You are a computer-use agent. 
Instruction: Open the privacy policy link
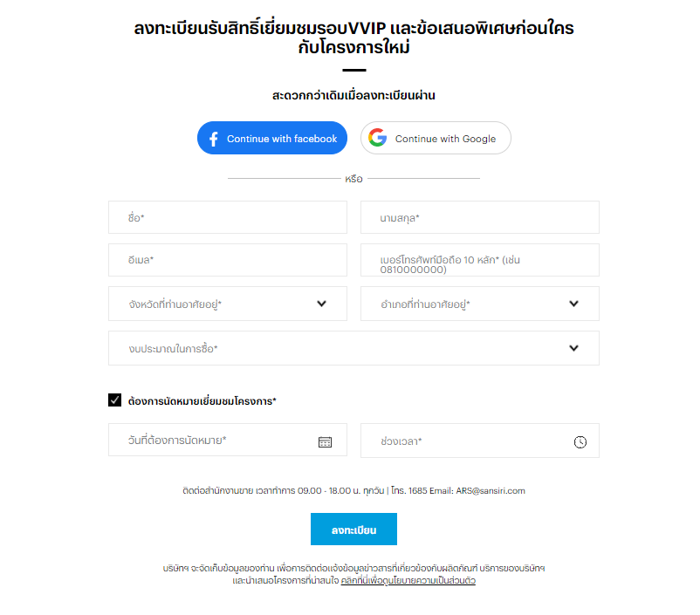[x=408, y=581]
